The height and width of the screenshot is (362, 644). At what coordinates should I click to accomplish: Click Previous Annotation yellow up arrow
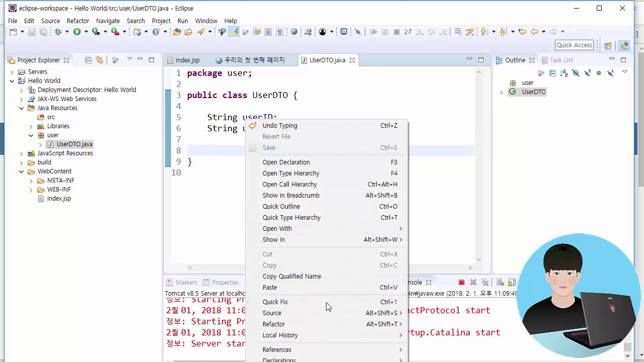pyautogui.click(x=503, y=32)
